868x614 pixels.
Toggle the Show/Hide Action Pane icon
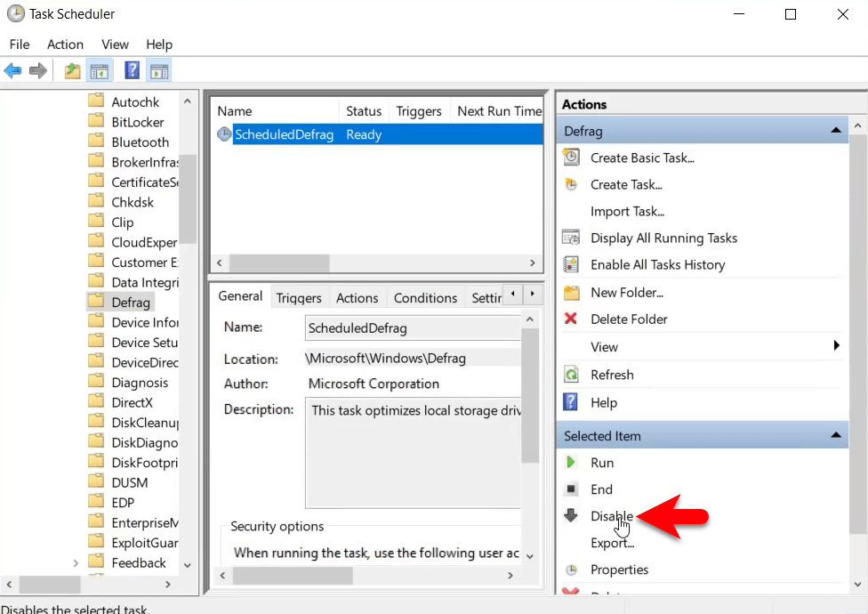(159, 71)
